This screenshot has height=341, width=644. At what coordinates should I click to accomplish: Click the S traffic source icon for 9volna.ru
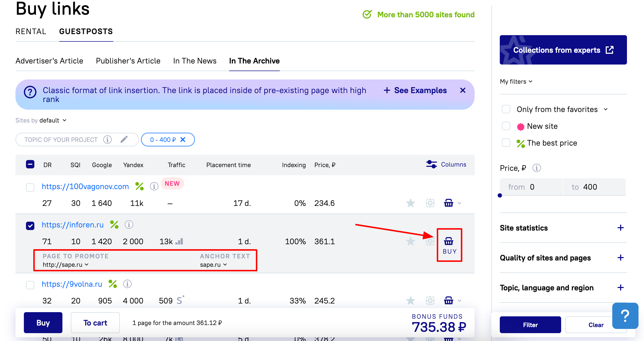click(180, 300)
